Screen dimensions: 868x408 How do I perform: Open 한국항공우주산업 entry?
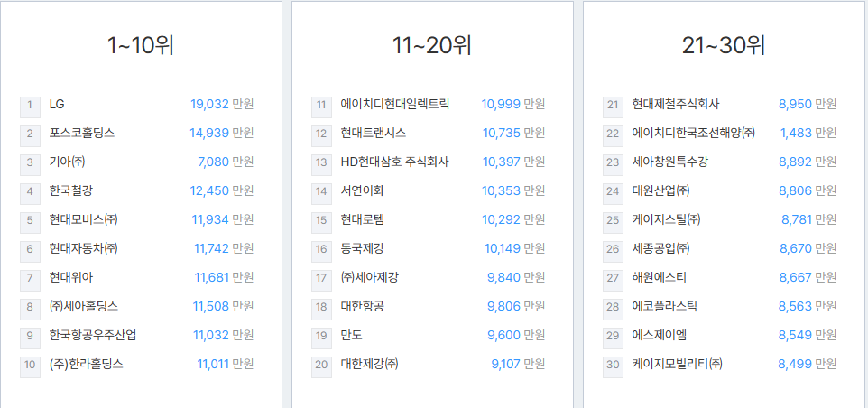(92, 335)
